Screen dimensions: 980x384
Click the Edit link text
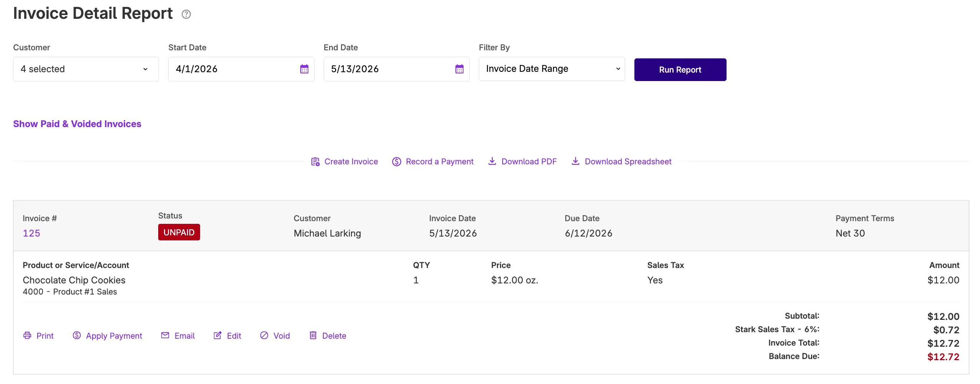(234, 336)
